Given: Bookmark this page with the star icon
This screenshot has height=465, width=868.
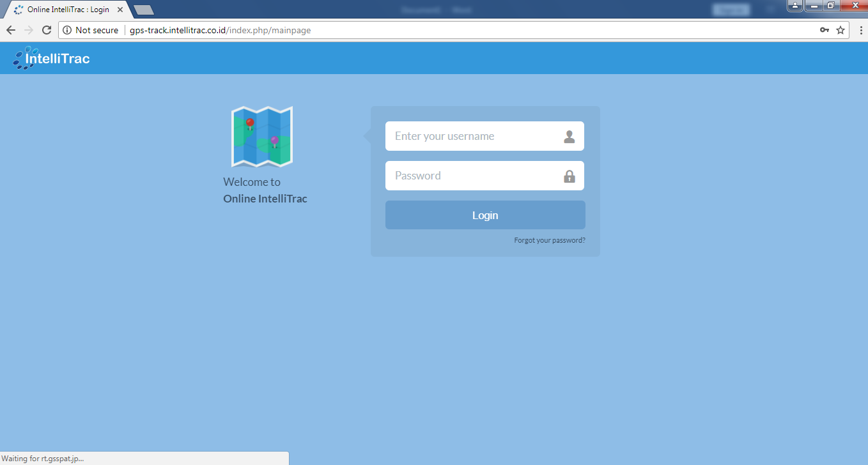Looking at the screenshot, I should [x=841, y=30].
